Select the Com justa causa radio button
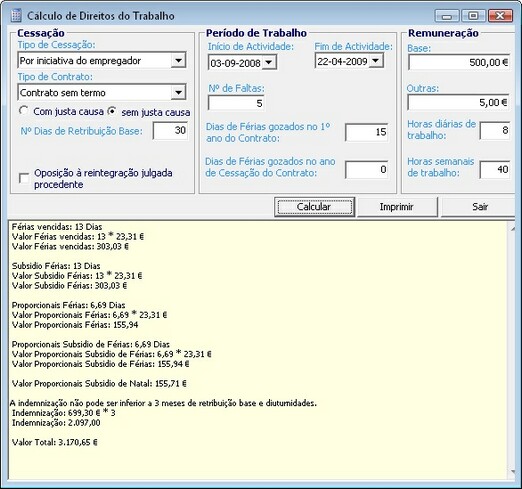Image resolution: width=522 pixels, height=489 pixels. [23, 111]
